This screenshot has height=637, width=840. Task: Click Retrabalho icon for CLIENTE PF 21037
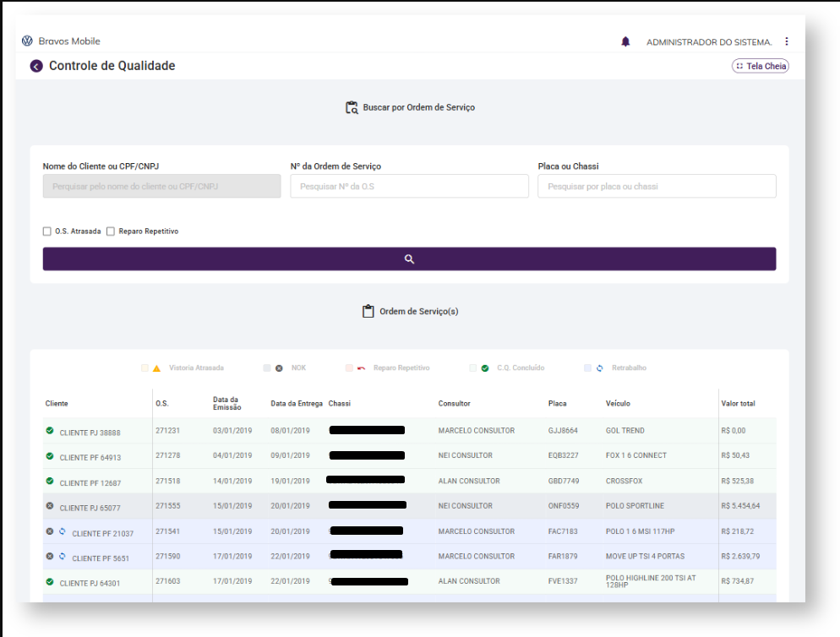63,531
